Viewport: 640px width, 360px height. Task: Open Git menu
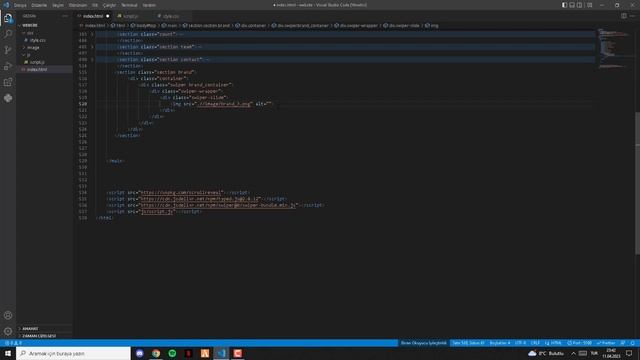click(x=95, y=5)
